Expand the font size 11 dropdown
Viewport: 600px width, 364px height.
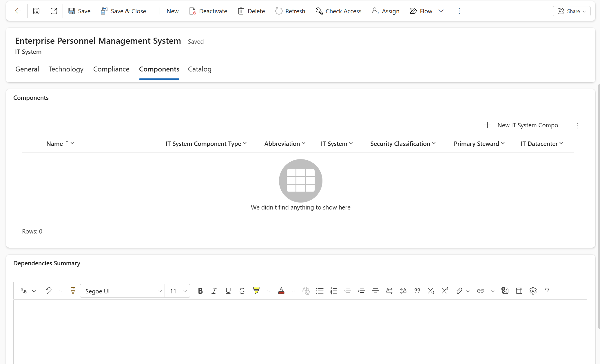tap(177, 291)
